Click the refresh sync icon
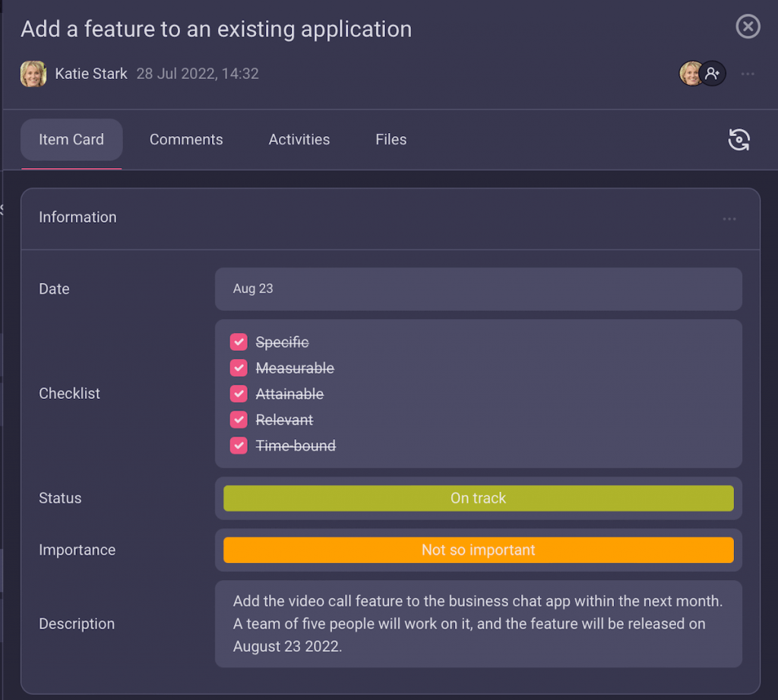Viewport: 778px width, 700px height. (x=738, y=140)
